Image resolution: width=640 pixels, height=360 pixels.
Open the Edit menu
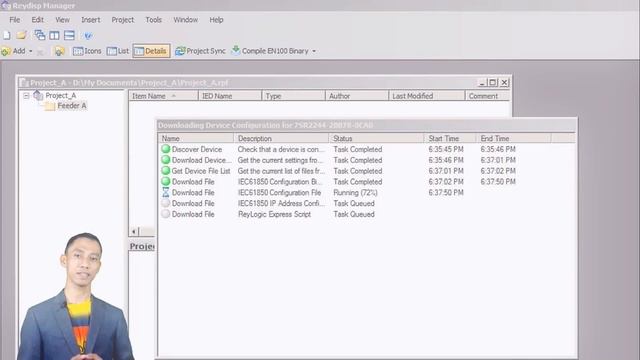(38, 20)
